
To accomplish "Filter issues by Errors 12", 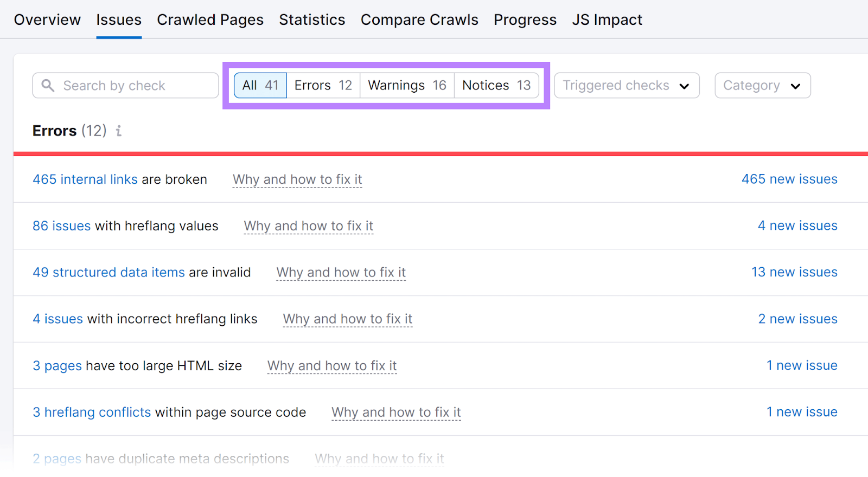I will tap(323, 86).
